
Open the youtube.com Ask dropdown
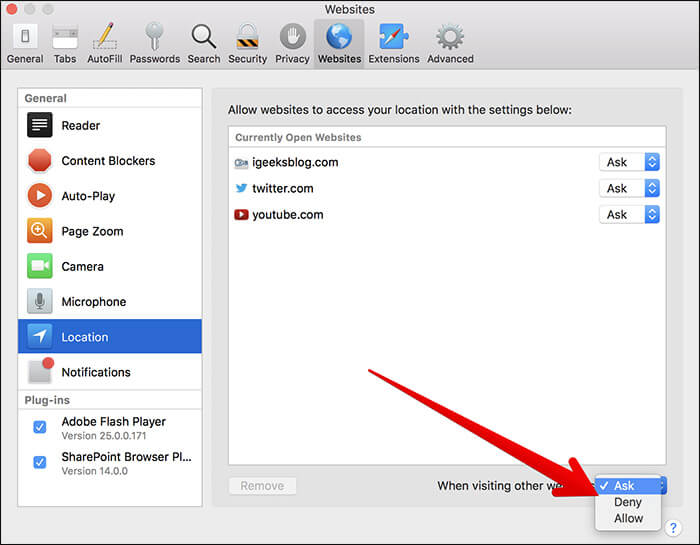629,215
